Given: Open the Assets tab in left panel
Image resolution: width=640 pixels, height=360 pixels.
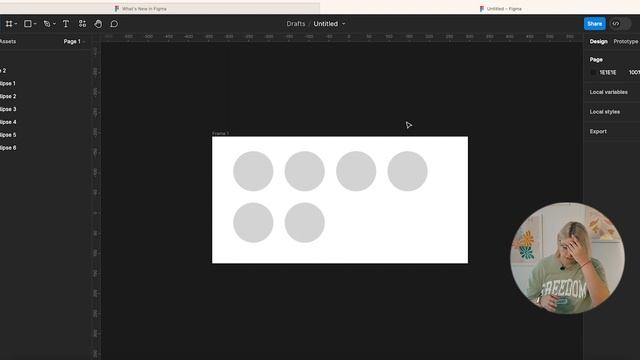Looking at the screenshot, I should point(8,41).
